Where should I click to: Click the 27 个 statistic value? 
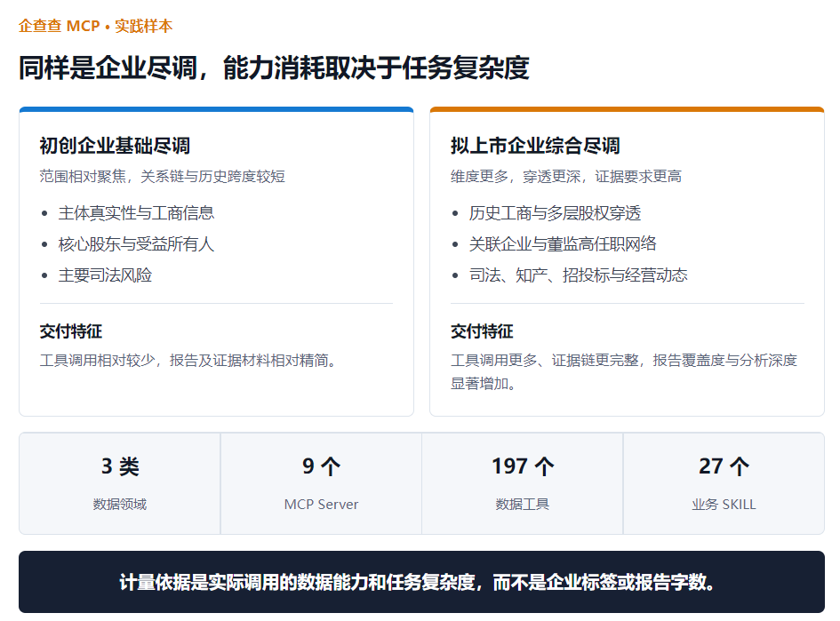(724, 466)
